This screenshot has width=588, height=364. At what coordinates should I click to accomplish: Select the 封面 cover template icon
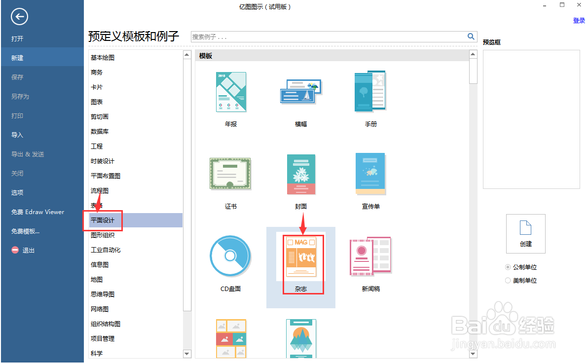coord(301,174)
